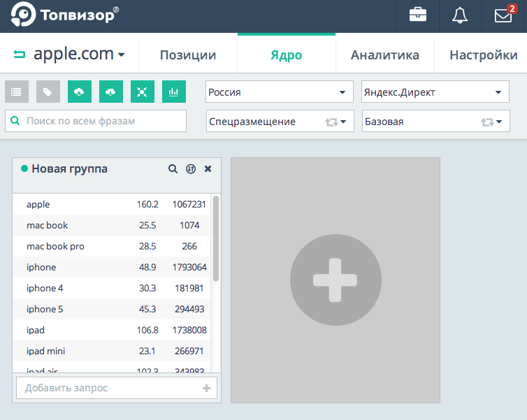The width and height of the screenshot is (527, 420).
Task: Expand the Базовая dropdown
Action: [x=435, y=122]
